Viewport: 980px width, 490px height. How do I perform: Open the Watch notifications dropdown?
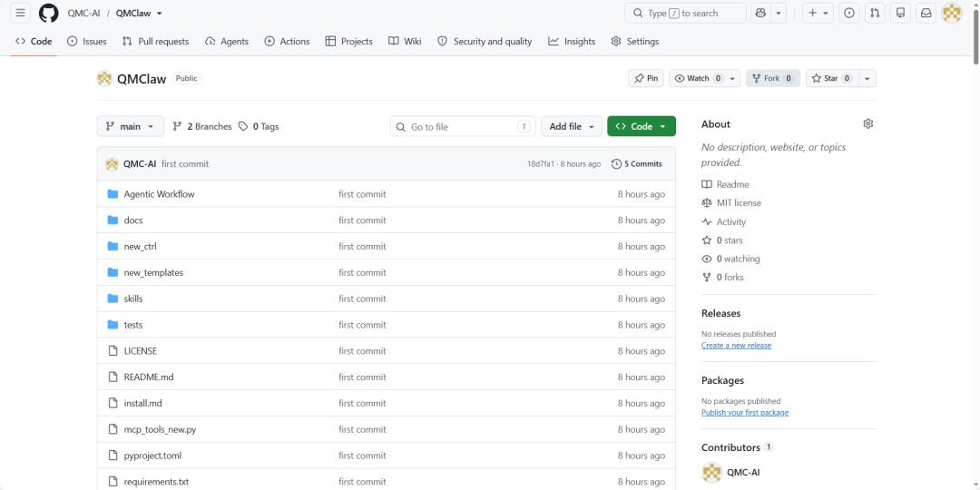(x=704, y=78)
